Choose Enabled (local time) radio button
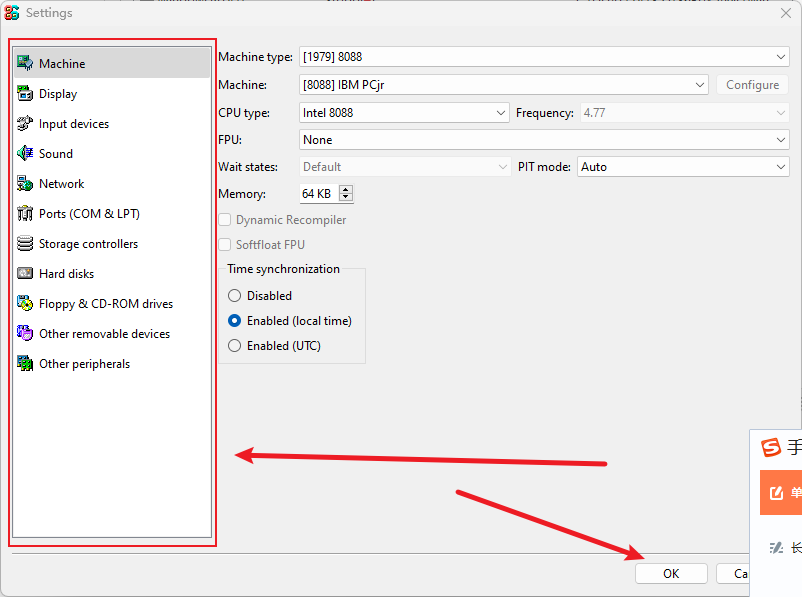This screenshot has height=597, width=802. pyautogui.click(x=235, y=321)
